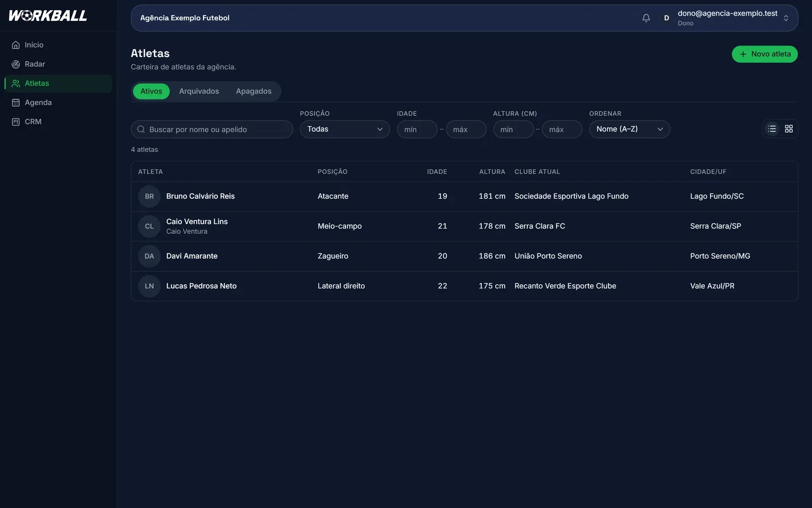Open CRM in the sidebar
Viewport: 812px width, 508px height.
(58, 122)
